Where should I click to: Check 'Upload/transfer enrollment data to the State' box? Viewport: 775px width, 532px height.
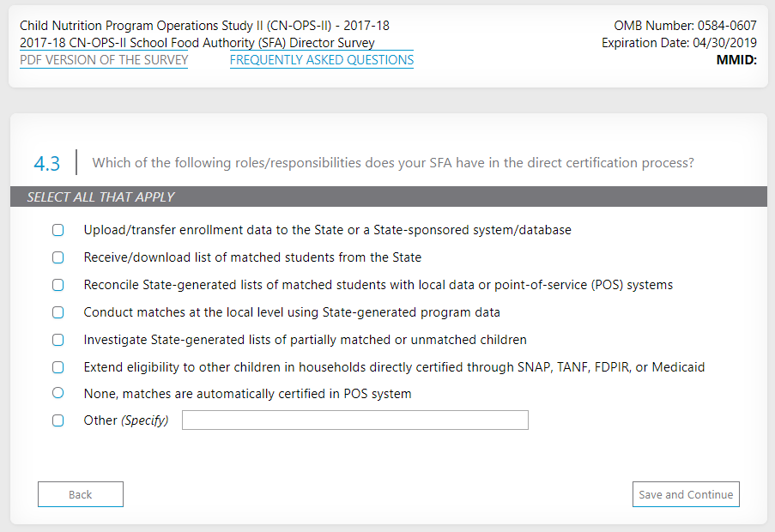coord(58,230)
